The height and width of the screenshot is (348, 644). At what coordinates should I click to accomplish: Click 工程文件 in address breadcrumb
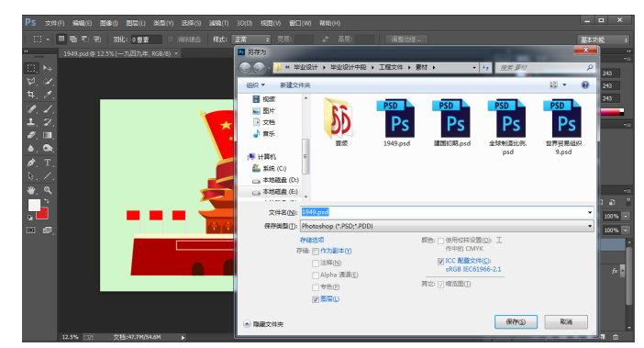pos(390,67)
